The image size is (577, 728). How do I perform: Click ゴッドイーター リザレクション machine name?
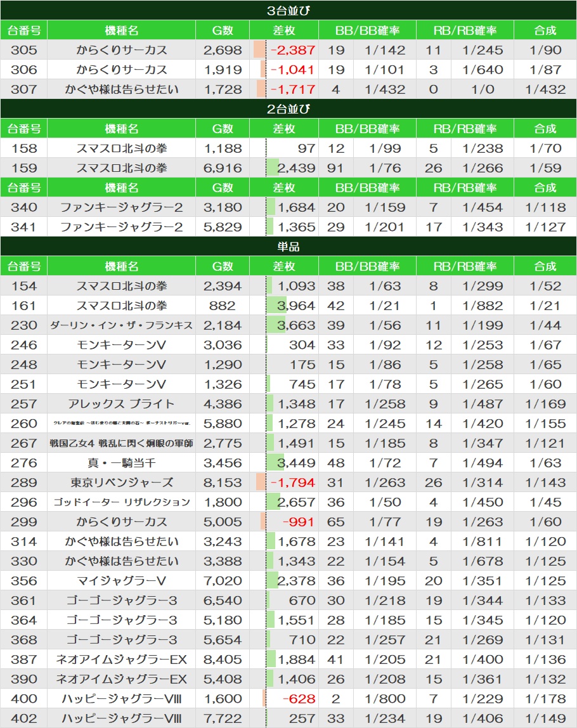pyautogui.click(x=122, y=502)
